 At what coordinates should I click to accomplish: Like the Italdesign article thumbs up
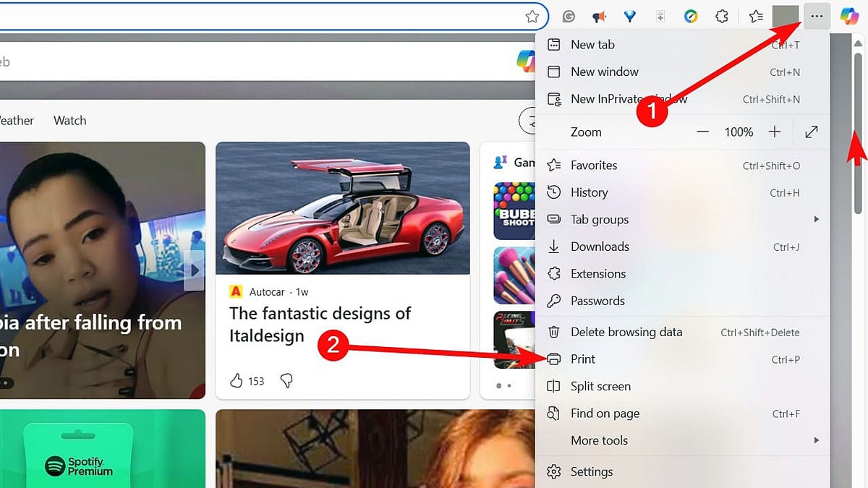[x=238, y=380]
